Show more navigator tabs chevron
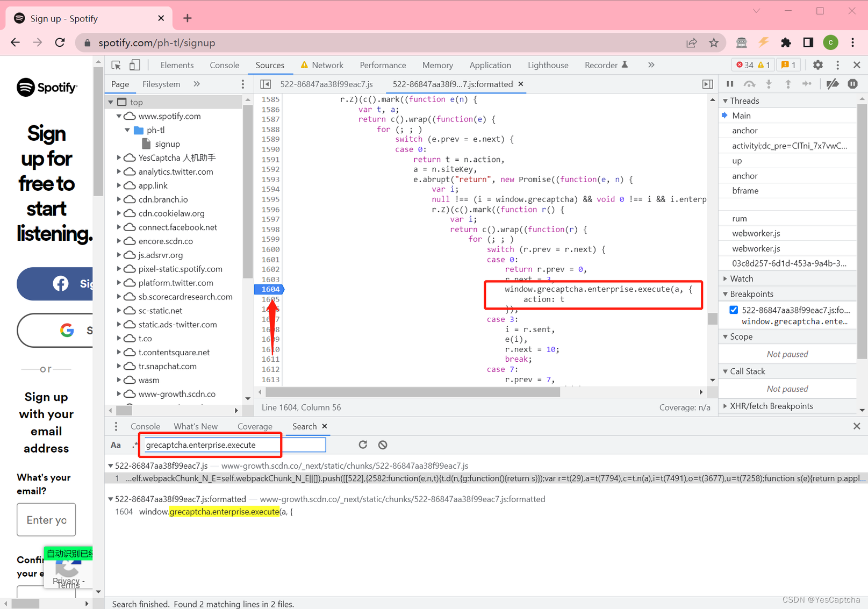This screenshot has width=868, height=609. click(197, 84)
